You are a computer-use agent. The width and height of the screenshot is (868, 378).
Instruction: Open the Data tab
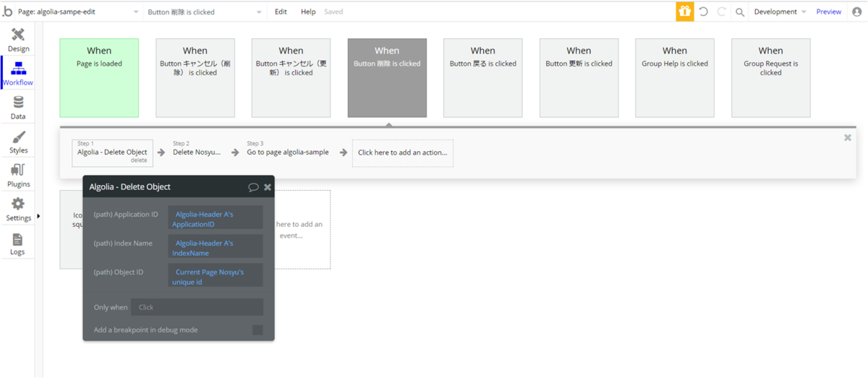18,108
